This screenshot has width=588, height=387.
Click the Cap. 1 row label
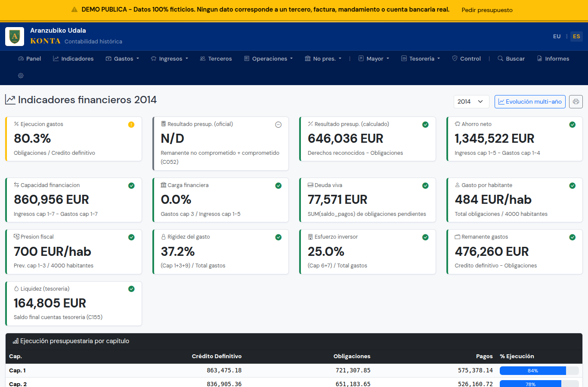(x=18, y=371)
